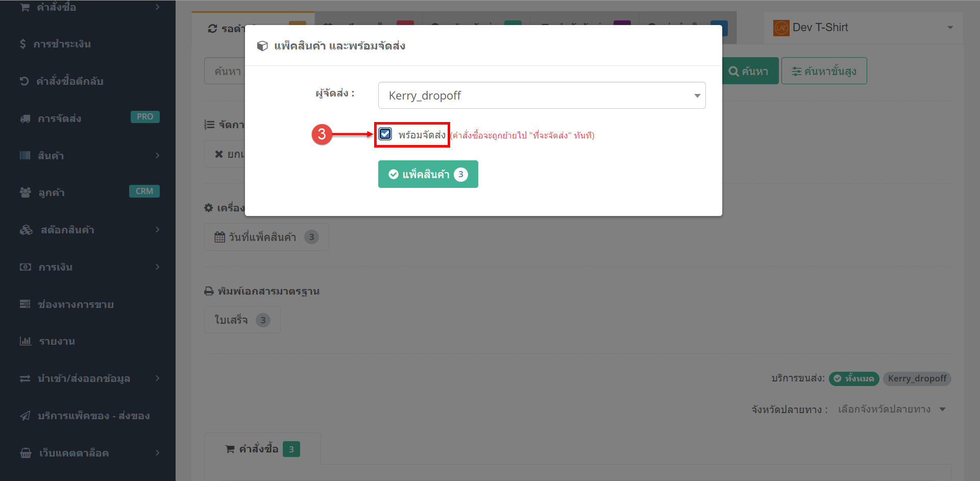Select the ทั้งหมด shipping service filter

854,378
